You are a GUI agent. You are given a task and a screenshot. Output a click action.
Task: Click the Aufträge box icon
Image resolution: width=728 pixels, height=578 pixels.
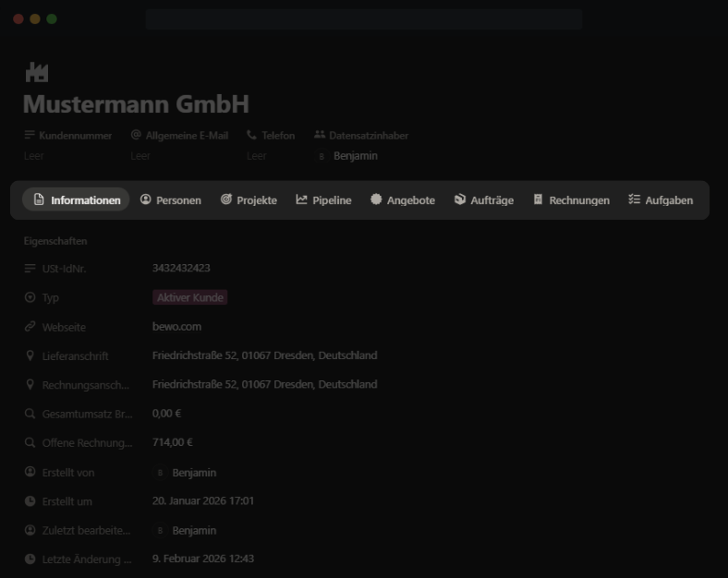click(x=460, y=199)
